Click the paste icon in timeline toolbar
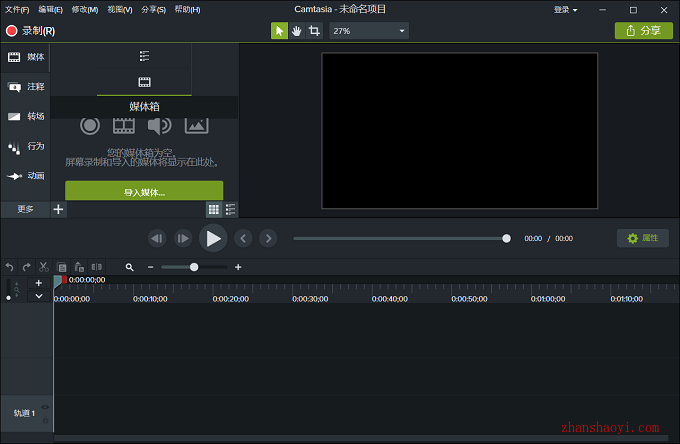 pos(79,267)
